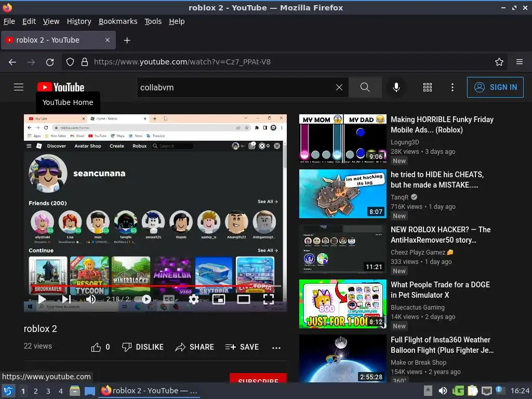Open 'he tried to HIDE his CHEATS' title
This screenshot has width=532, height=399.
(437, 179)
